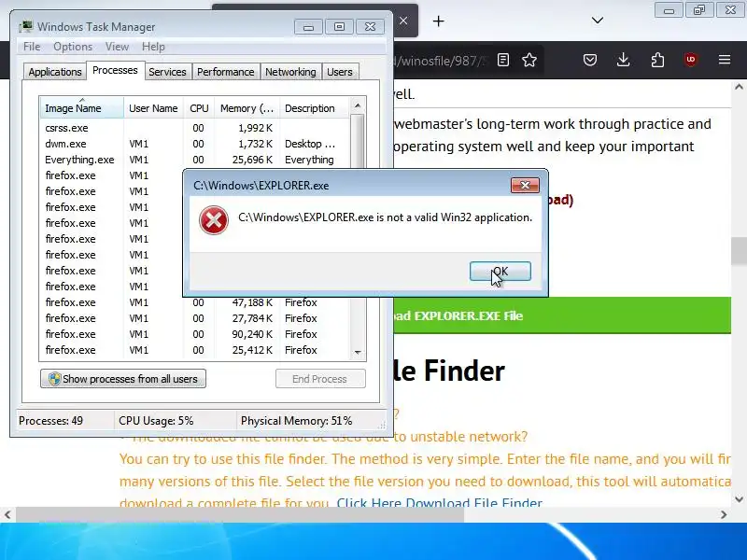The image size is (747, 560).
Task: Open Firefox Pocket save icon
Action: (x=590, y=60)
